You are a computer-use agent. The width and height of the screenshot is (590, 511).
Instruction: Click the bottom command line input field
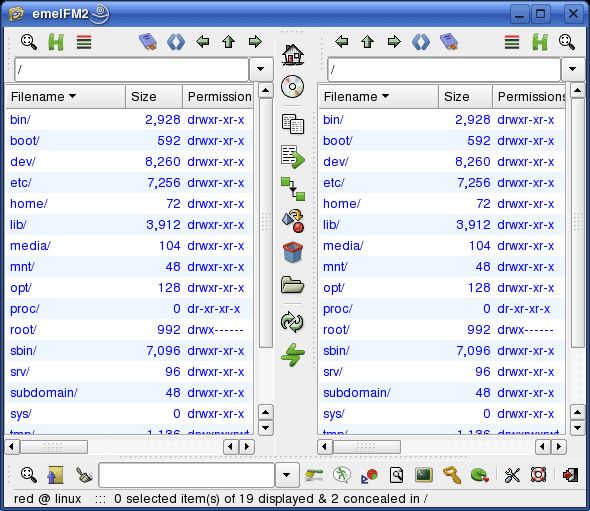(x=187, y=475)
